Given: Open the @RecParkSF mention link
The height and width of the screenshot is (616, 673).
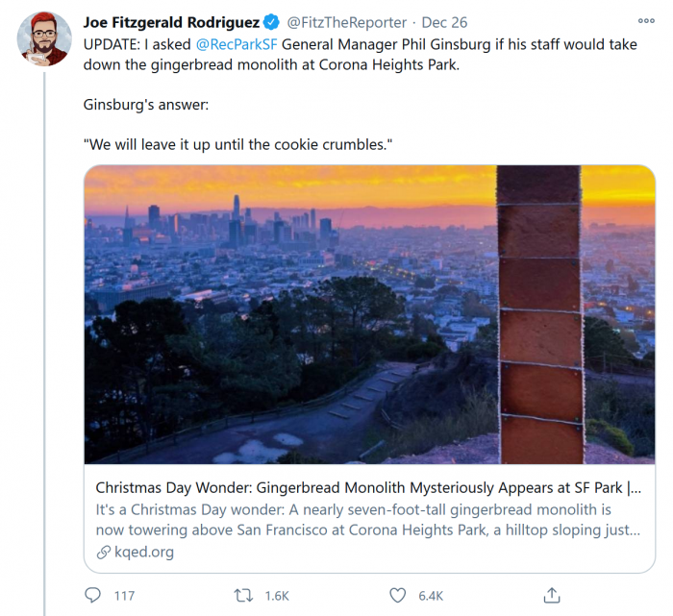Looking at the screenshot, I should pos(237,43).
